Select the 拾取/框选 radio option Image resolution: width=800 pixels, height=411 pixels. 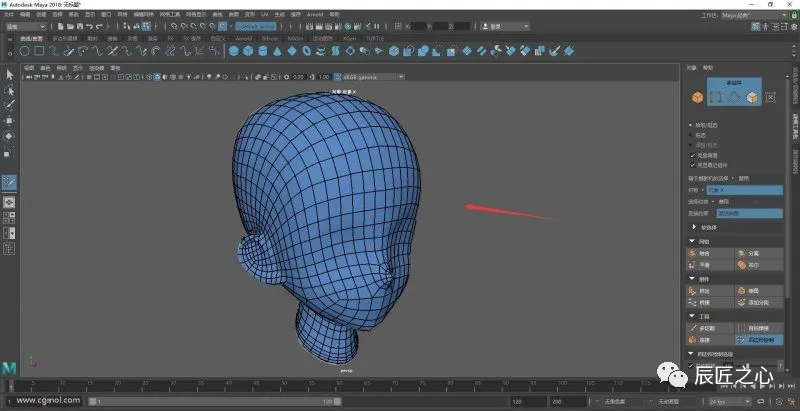692,125
